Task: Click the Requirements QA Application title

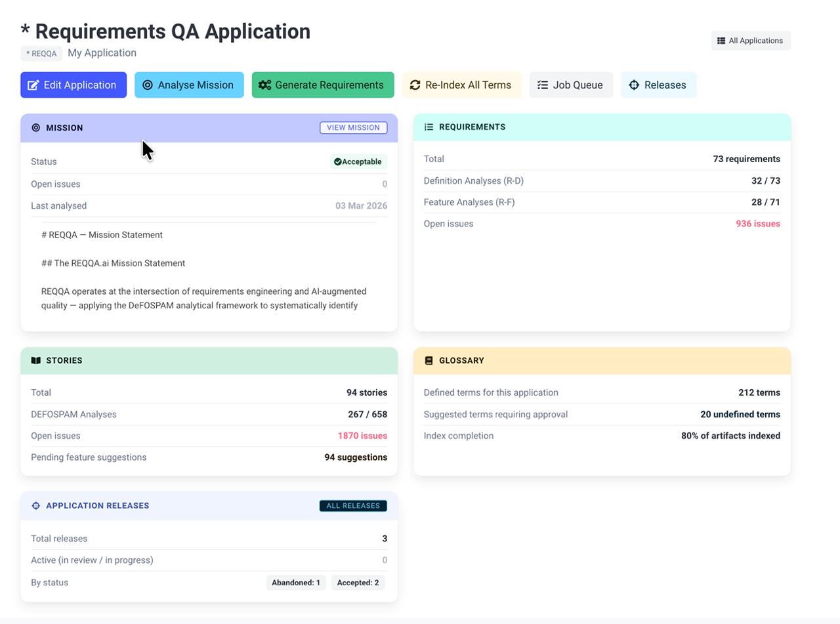Action: (x=165, y=31)
